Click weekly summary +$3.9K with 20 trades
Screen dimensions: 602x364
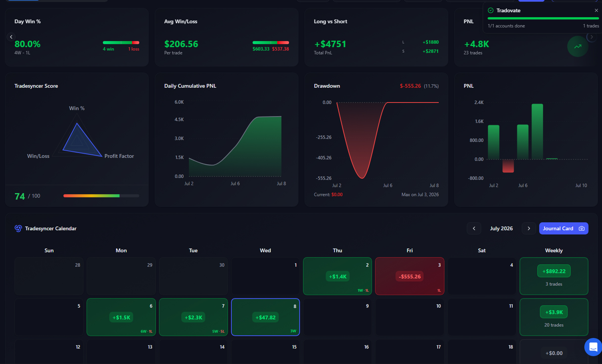[554, 317]
